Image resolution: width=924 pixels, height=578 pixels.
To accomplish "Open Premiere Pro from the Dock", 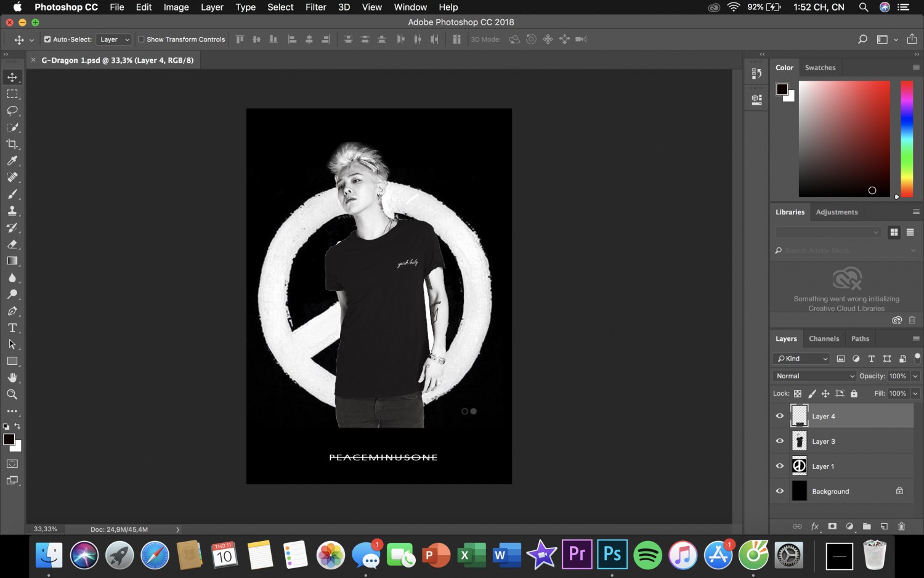I will (x=577, y=554).
